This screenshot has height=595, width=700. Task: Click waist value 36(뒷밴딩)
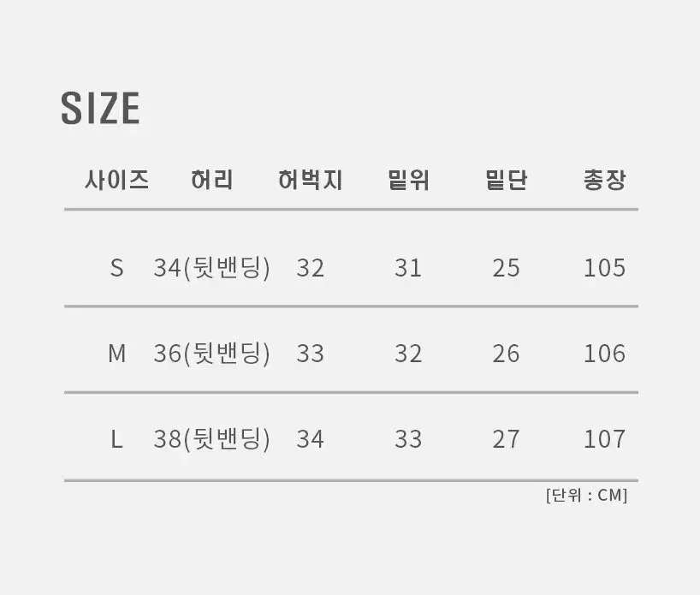tap(212, 354)
